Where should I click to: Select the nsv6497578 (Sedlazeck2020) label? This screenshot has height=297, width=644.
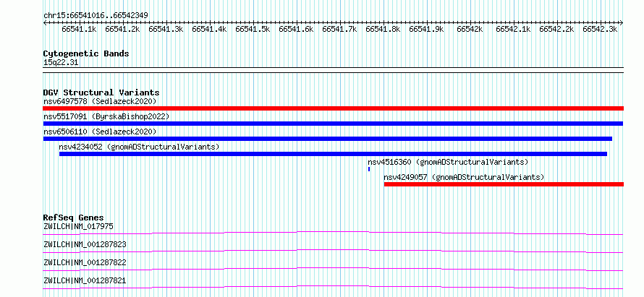point(100,101)
